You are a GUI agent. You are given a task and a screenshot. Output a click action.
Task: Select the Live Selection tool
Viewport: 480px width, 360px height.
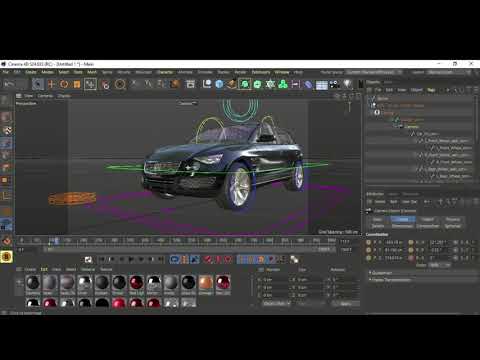pos(38,84)
